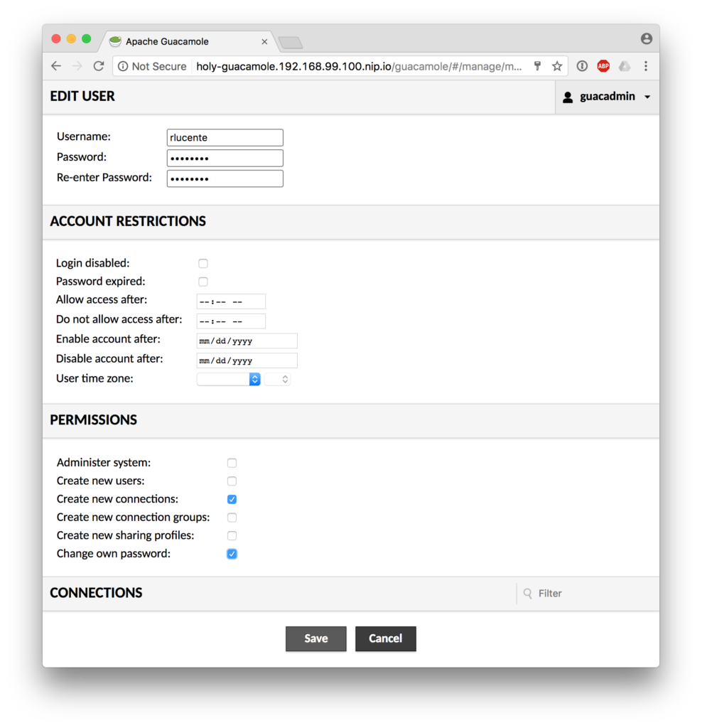Screen dimensions: 702x728
Task: Open Chrome profile avatar icon
Action: pyautogui.click(x=647, y=38)
